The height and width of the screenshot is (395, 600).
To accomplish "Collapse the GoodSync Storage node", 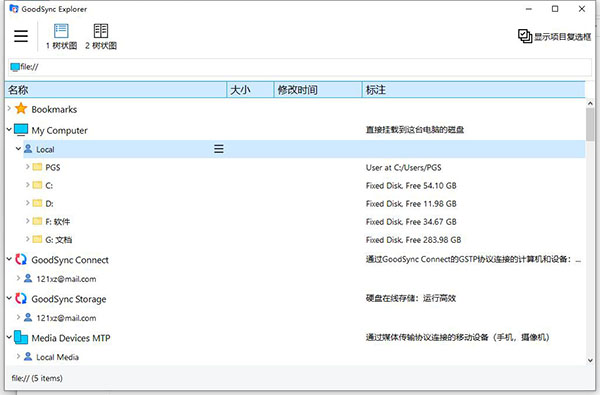I will click(9, 298).
